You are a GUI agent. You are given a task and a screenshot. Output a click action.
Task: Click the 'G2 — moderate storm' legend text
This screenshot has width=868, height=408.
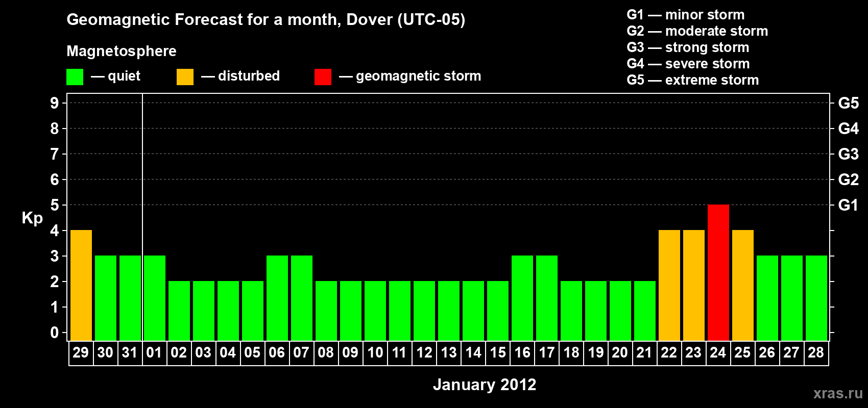[697, 31]
